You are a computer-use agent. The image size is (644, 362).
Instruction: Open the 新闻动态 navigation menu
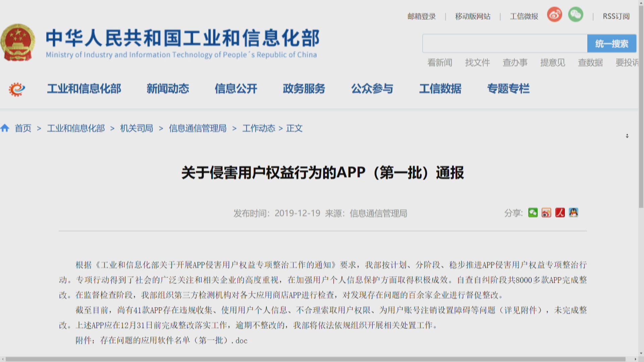click(x=168, y=89)
